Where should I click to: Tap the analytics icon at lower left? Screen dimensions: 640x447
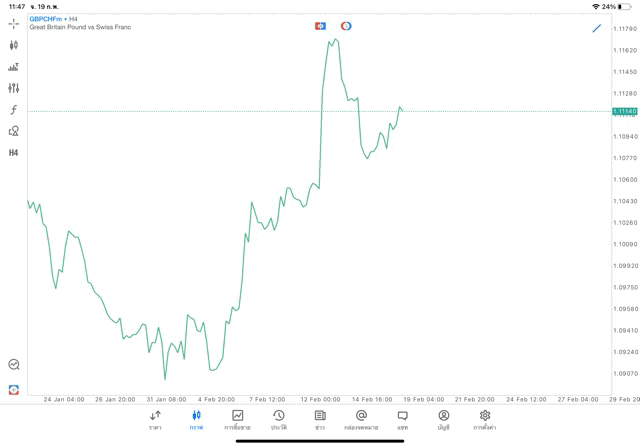click(x=14, y=365)
